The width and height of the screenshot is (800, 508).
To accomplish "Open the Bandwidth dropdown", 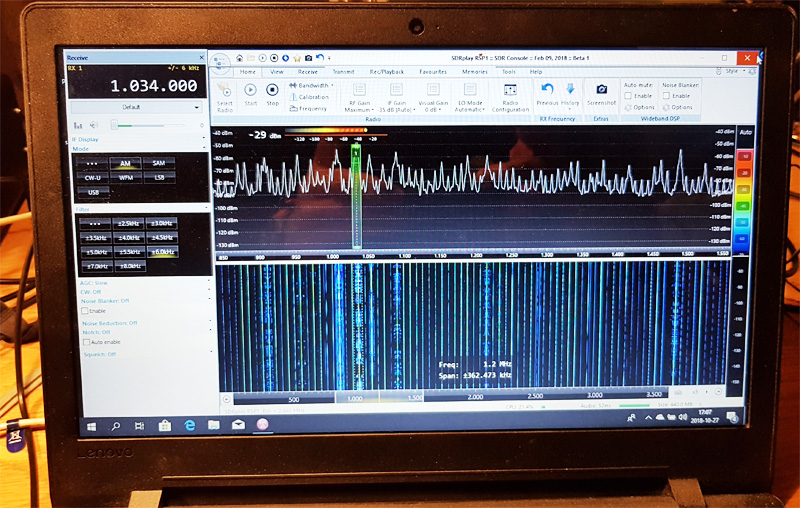I will (x=311, y=85).
